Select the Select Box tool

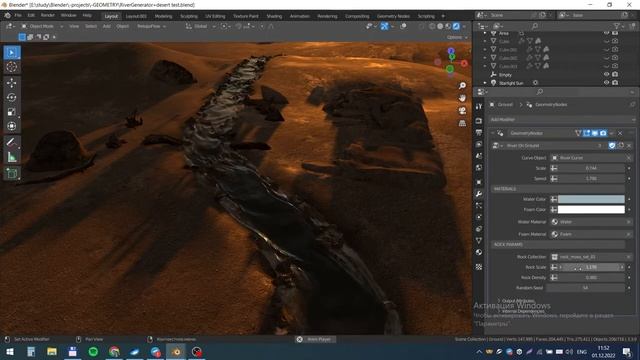coord(12,53)
